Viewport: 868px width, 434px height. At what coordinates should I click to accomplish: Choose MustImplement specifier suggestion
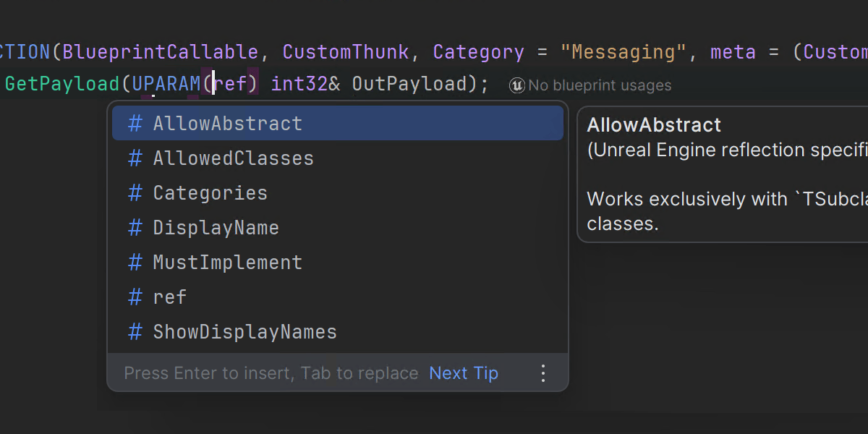(x=227, y=263)
